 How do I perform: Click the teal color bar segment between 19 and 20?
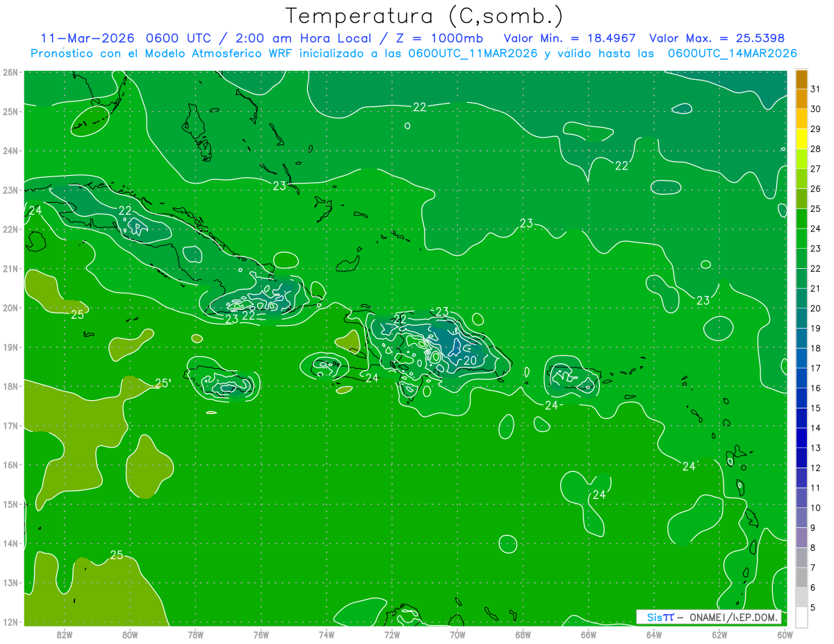pyautogui.click(x=801, y=318)
